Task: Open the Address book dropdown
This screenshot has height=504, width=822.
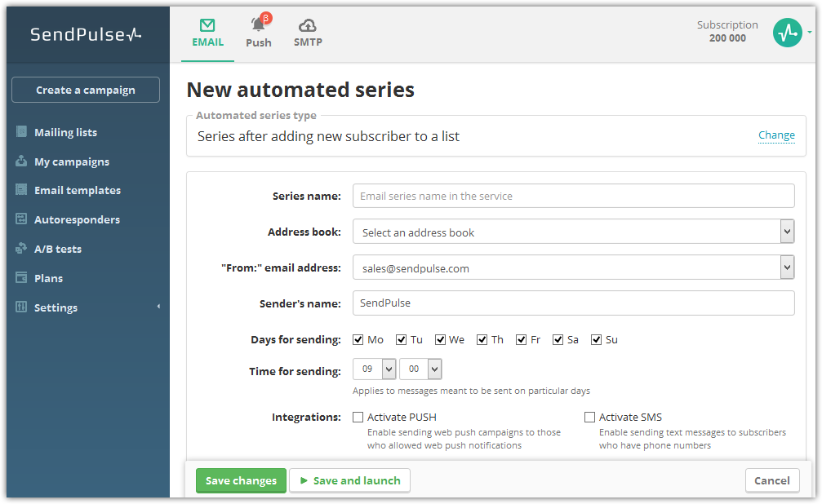Action: 573,232
